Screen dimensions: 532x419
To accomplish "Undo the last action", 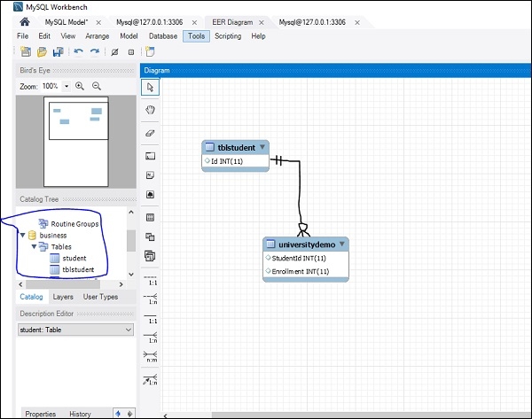I will pos(78,52).
